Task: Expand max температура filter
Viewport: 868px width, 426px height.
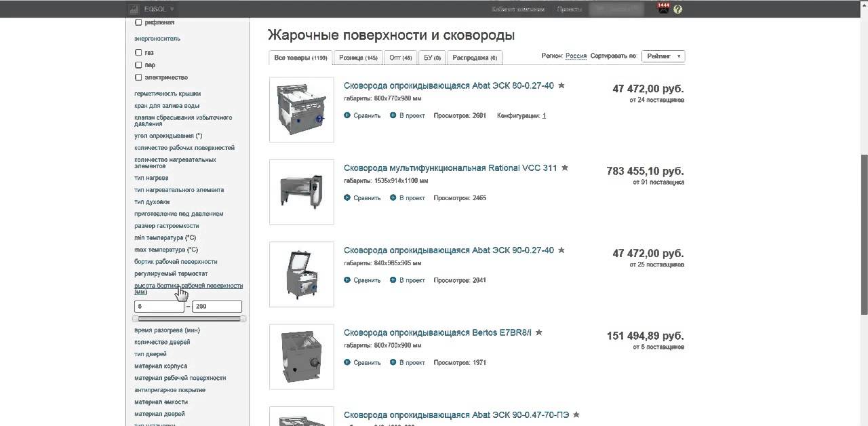Action: 166,250
